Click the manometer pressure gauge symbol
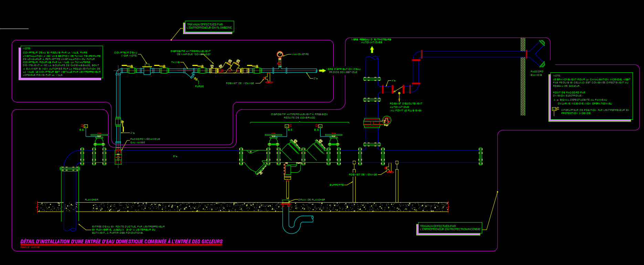This screenshot has height=265, width=644. point(279,54)
